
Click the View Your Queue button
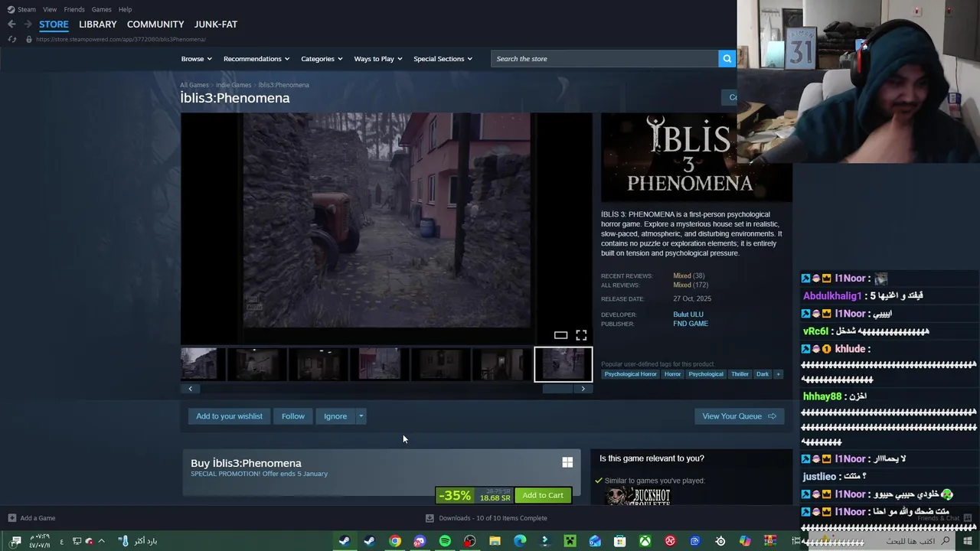[739, 416]
